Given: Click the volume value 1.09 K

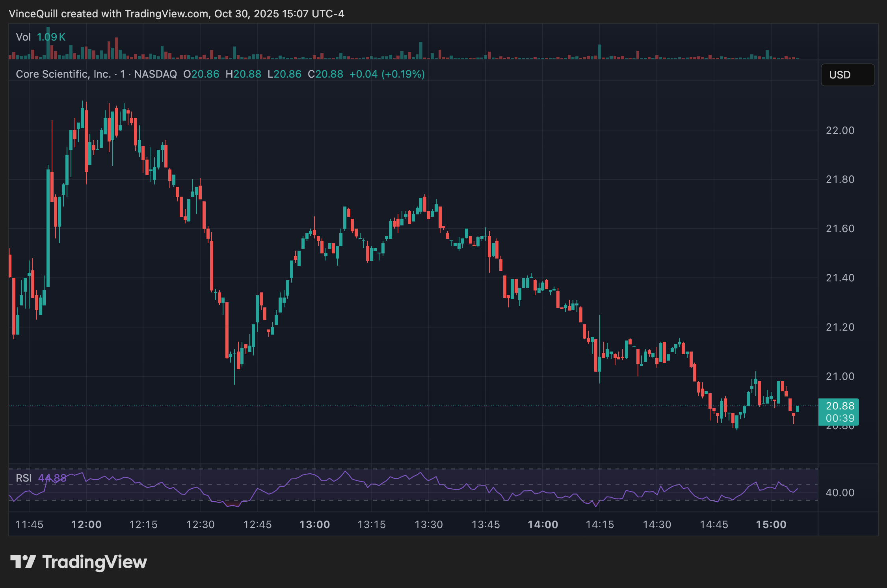Looking at the screenshot, I should (x=51, y=37).
